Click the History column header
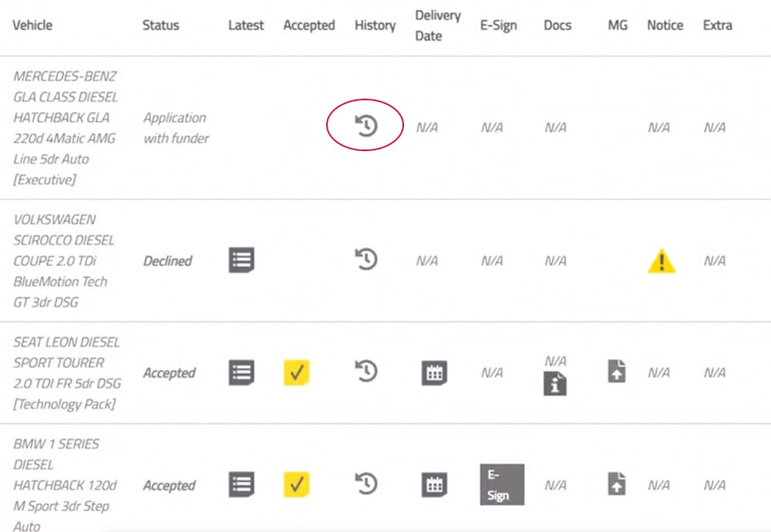The image size is (771, 532). coord(375,25)
